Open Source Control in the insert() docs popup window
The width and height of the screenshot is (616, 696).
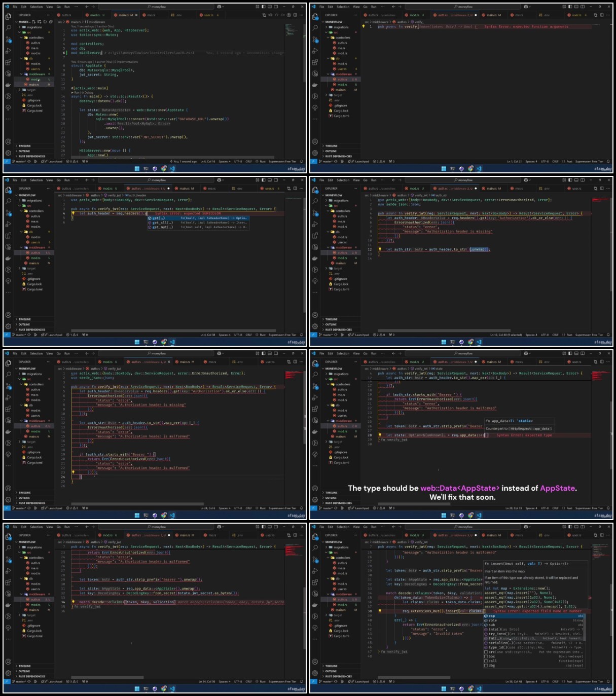(x=315, y=559)
